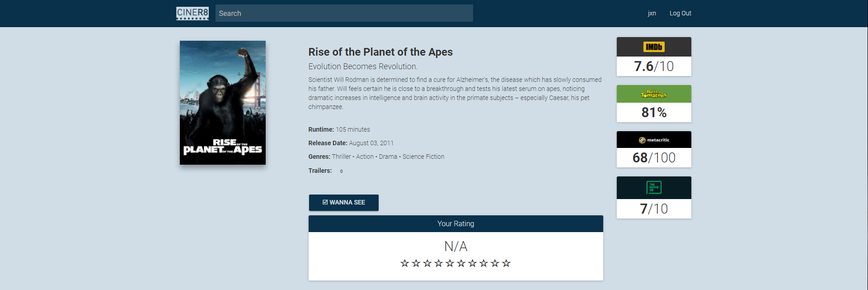Click the Metacritic logo
The image size is (868, 290).
point(654,140)
